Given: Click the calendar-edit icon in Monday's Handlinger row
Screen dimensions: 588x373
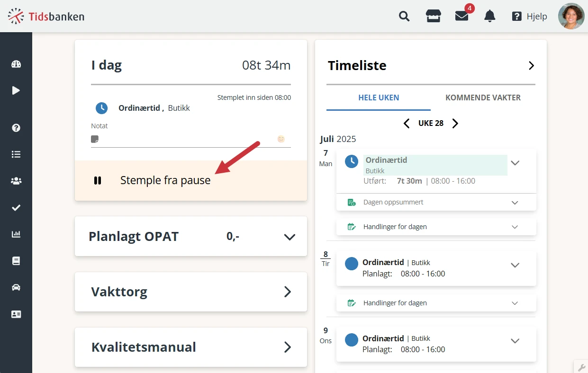Looking at the screenshot, I should (x=352, y=227).
